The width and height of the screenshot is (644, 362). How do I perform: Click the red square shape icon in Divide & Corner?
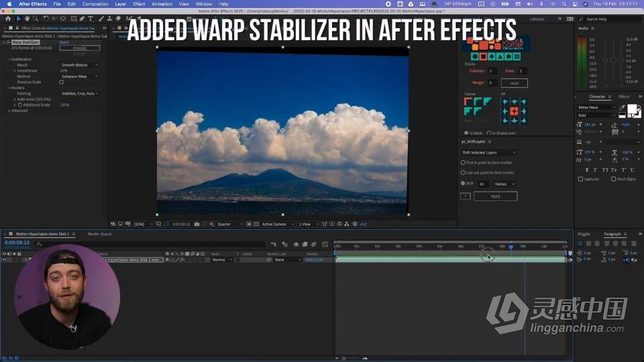(x=484, y=56)
